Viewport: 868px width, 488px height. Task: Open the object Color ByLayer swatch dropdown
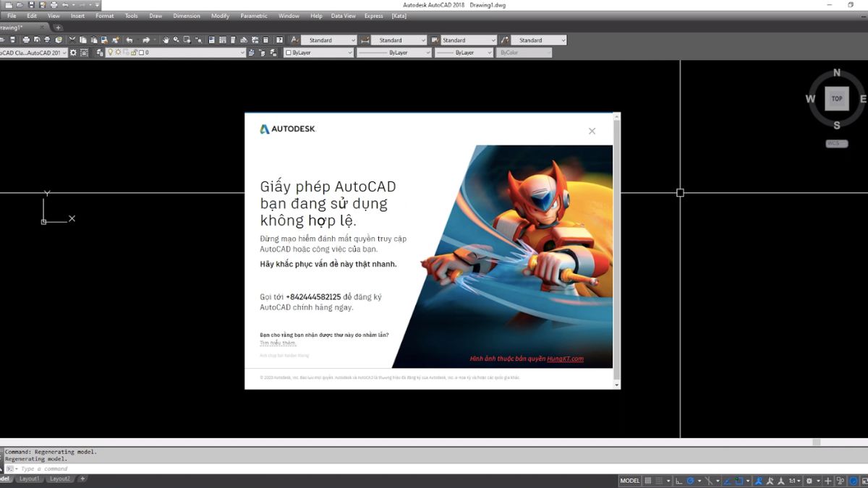(319, 52)
